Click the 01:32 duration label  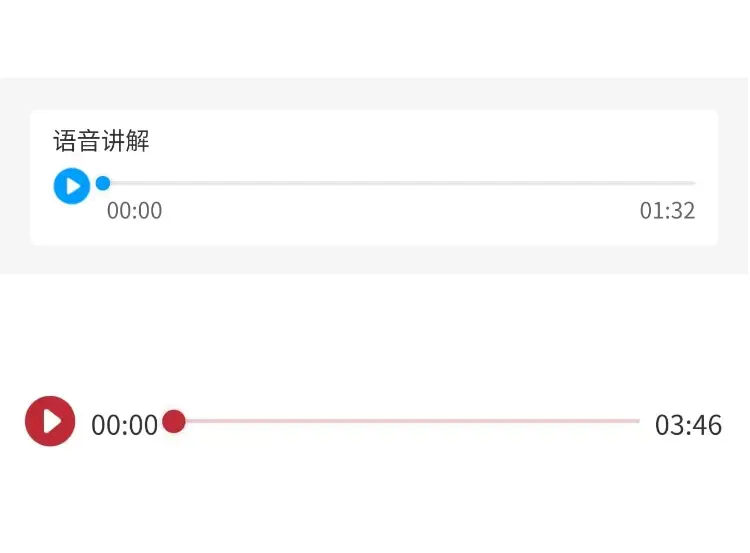pos(667,211)
